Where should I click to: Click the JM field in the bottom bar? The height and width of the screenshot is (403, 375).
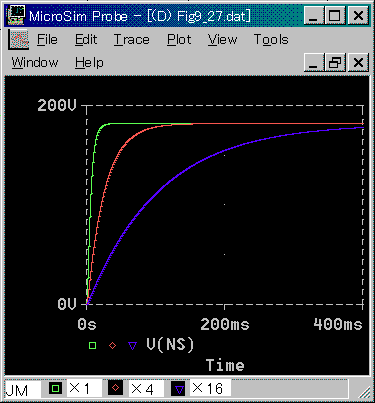pyautogui.click(x=22, y=389)
